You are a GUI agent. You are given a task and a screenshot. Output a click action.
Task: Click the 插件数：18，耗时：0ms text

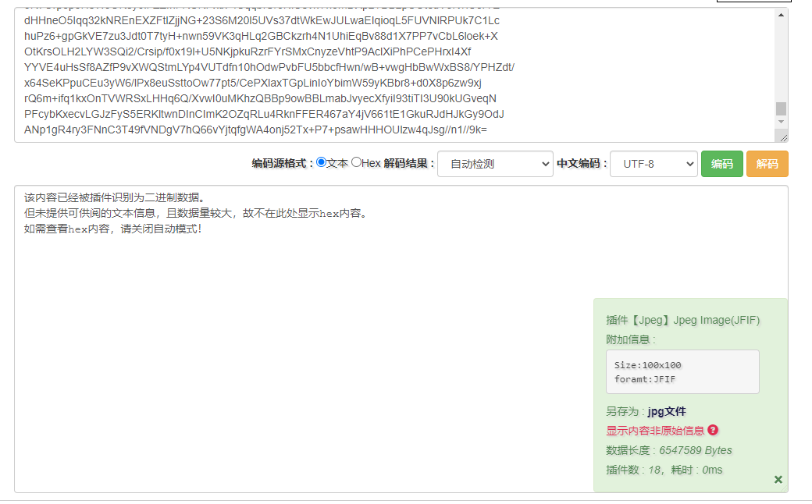pos(664,470)
